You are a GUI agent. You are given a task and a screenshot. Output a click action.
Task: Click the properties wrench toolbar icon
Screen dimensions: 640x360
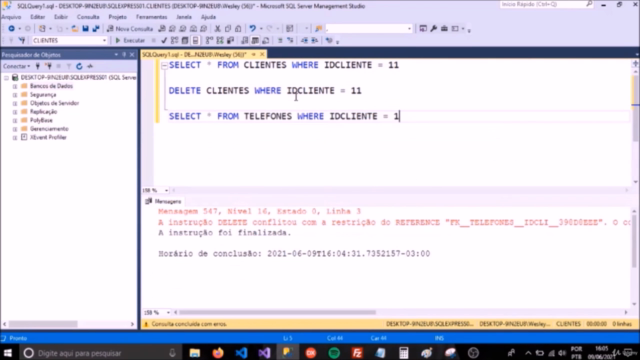point(433,29)
